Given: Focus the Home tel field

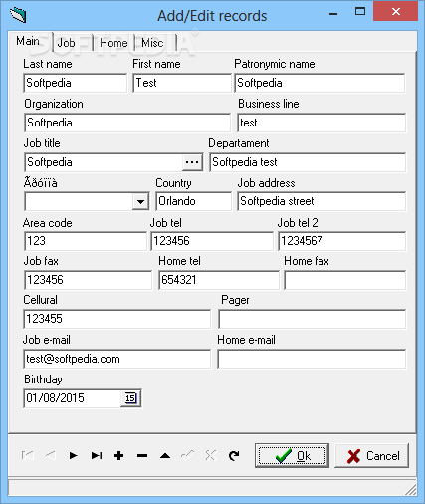Looking at the screenshot, I should click(219, 280).
